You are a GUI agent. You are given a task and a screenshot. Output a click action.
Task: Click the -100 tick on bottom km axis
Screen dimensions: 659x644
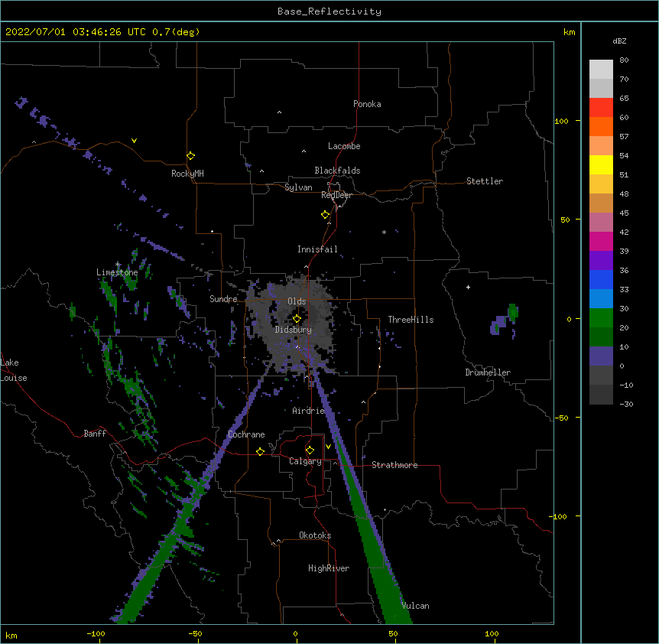(96, 633)
